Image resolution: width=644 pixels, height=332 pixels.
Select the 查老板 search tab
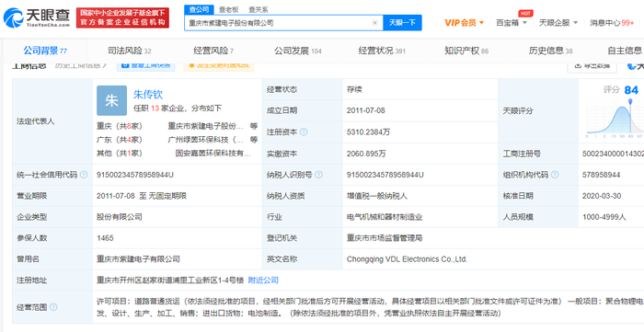[228, 9]
